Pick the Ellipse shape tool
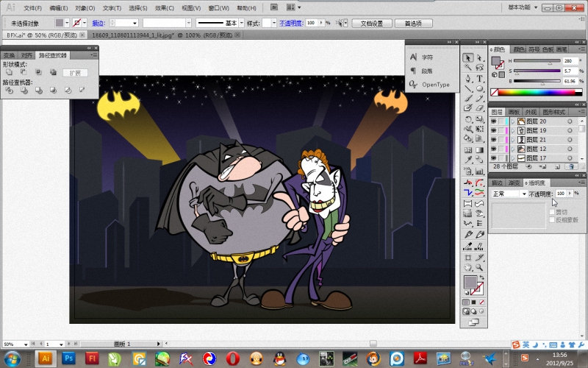This screenshot has width=588, height=368. pos(479,88)
